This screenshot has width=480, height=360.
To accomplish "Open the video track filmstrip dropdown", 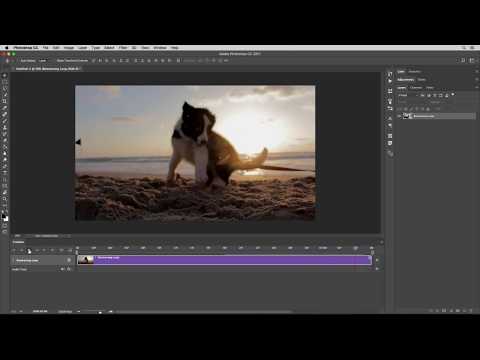I will pyautogui.click(x=69, y=260).
